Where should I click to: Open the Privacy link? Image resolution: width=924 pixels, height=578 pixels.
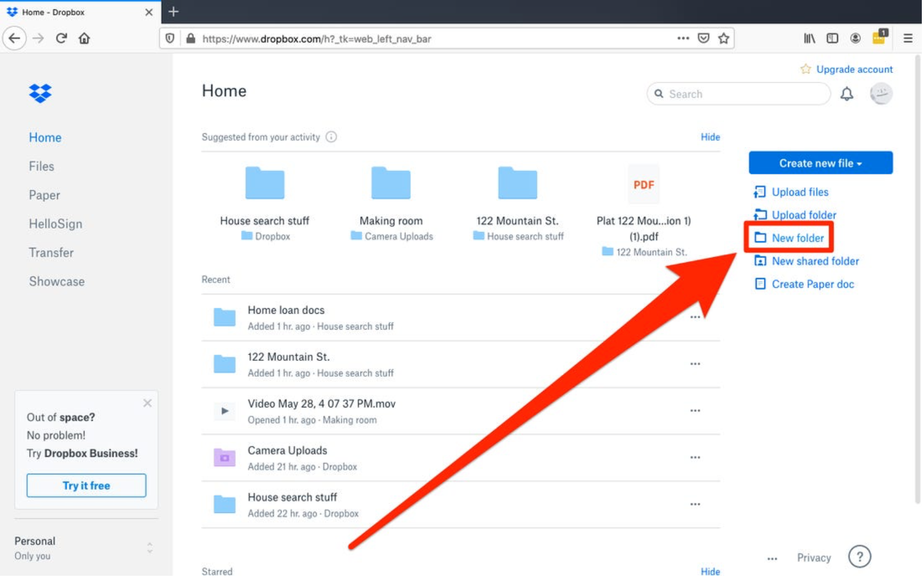click(x=814, y=558)
